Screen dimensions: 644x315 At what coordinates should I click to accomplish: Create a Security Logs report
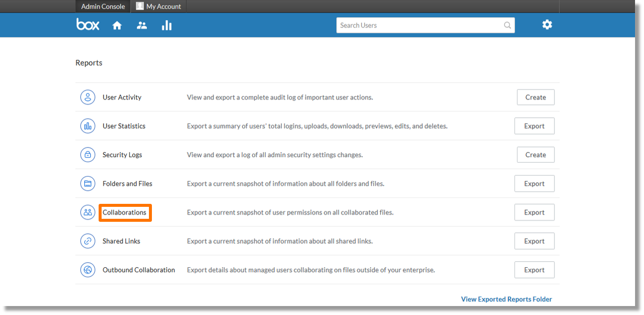coord(535,155)
